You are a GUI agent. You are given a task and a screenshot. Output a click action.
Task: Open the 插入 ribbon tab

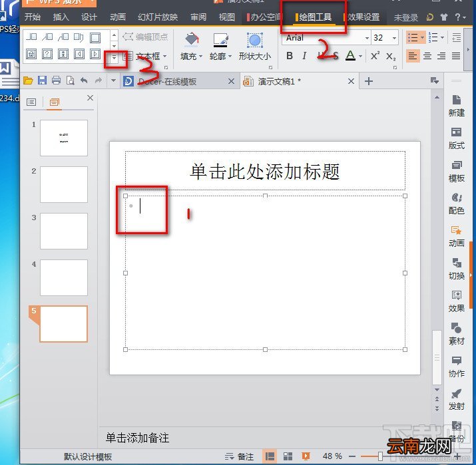point(61,17)
